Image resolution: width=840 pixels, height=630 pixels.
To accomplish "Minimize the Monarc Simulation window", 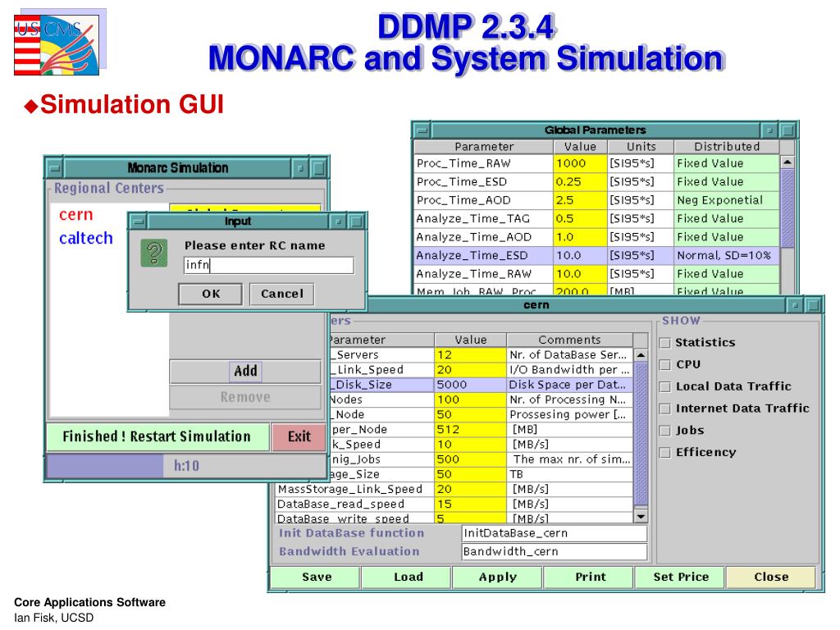I will click(x=300, y=167).
